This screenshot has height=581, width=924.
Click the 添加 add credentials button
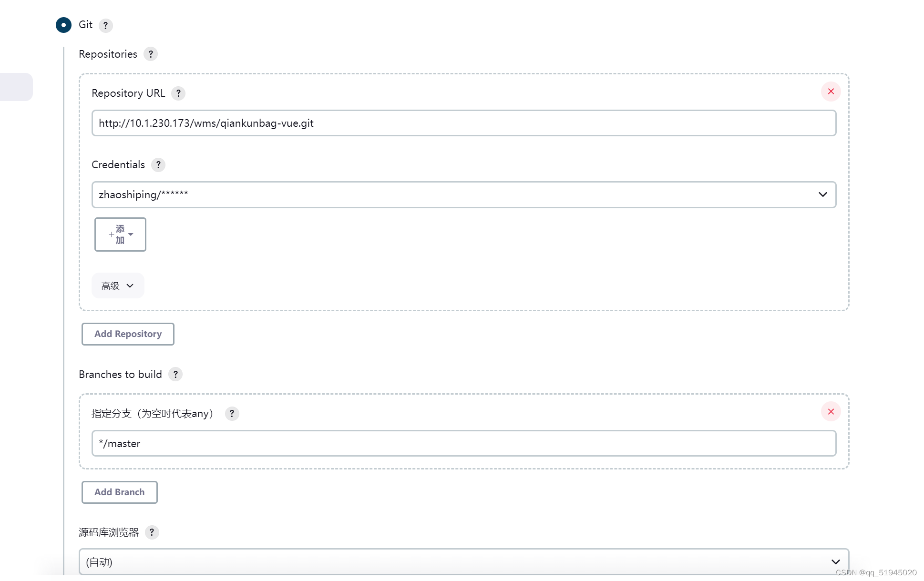(121, 234)
